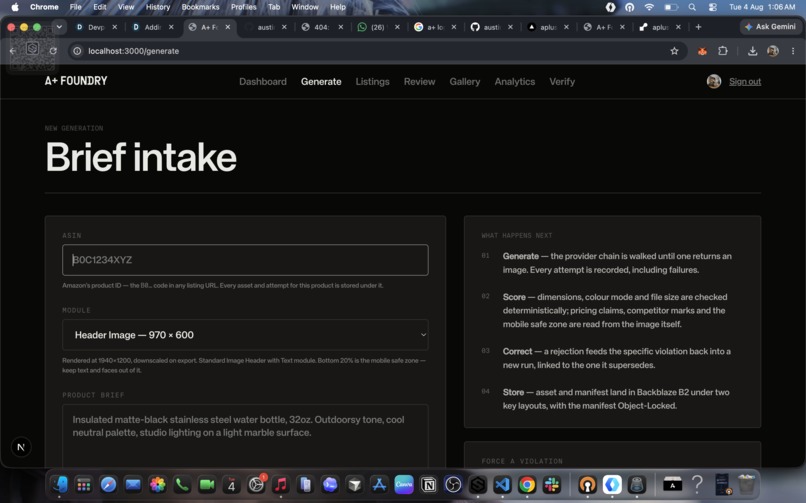Reload the localhost page
This screenshot has height=503, width=806.
(53, 51)
